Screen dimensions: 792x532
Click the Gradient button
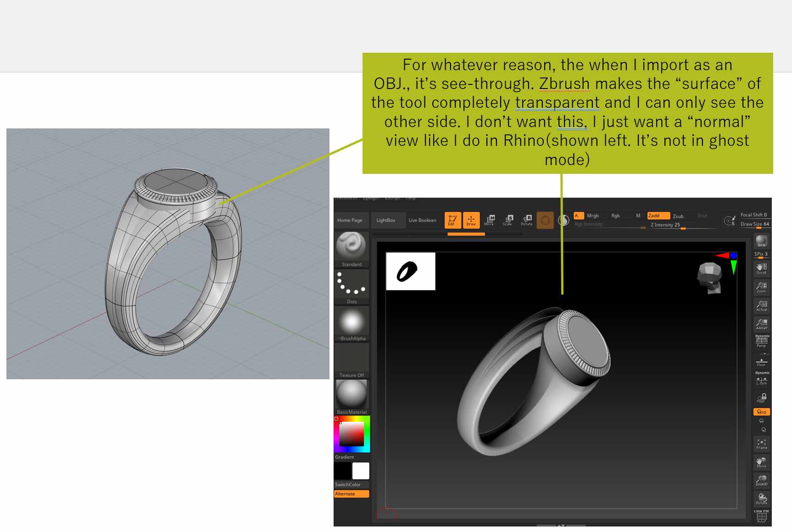tap(352, 457)
